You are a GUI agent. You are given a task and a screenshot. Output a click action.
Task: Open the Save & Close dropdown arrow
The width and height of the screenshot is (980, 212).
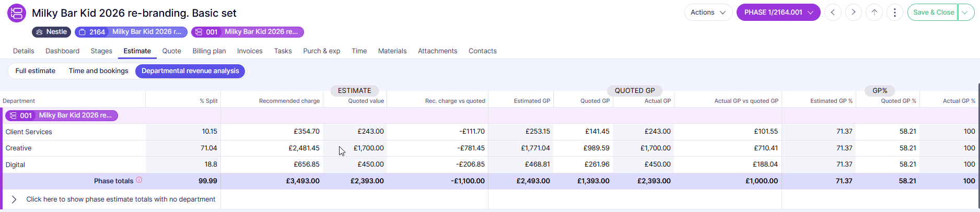coord(966,13)
